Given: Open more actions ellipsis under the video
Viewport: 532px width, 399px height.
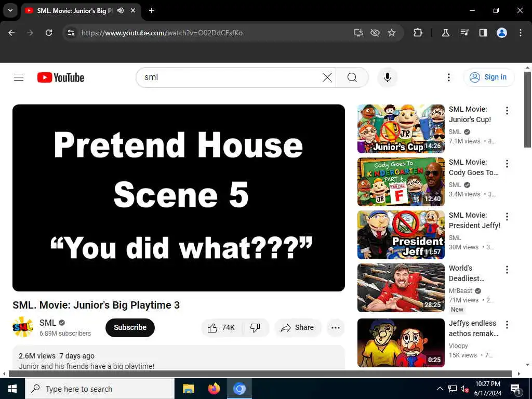Looking at the screenshot, I should [x=335, y=327].
